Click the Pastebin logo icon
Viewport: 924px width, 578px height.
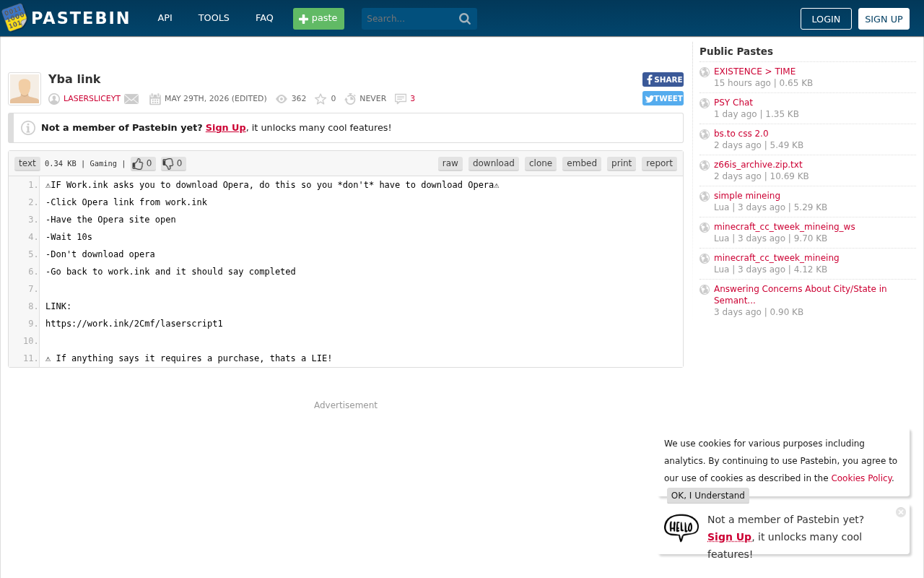click(14, 18)
